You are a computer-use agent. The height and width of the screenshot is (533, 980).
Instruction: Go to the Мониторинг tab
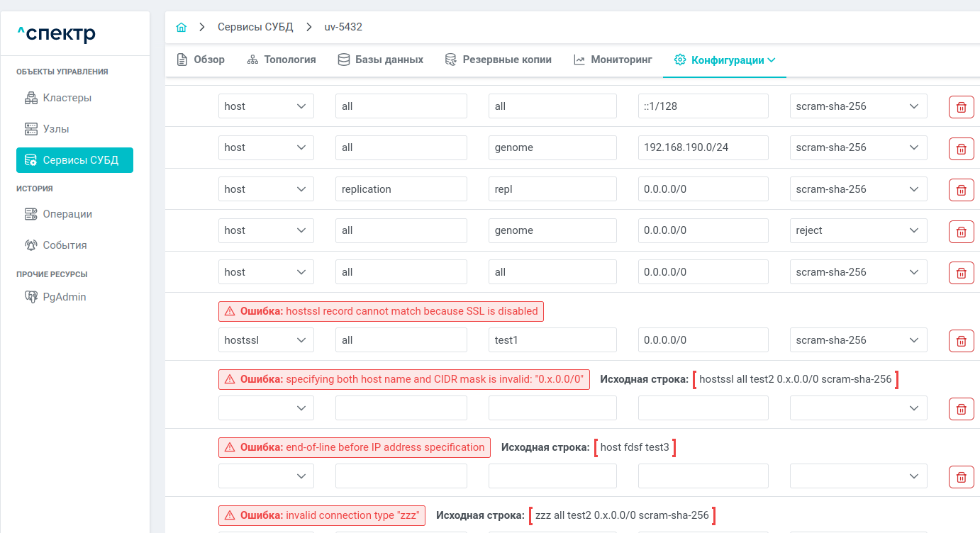[x=613, y=60]
